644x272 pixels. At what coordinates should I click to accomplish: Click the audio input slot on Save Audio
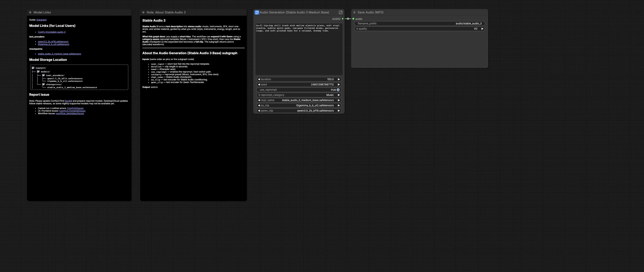coord(353,19)
